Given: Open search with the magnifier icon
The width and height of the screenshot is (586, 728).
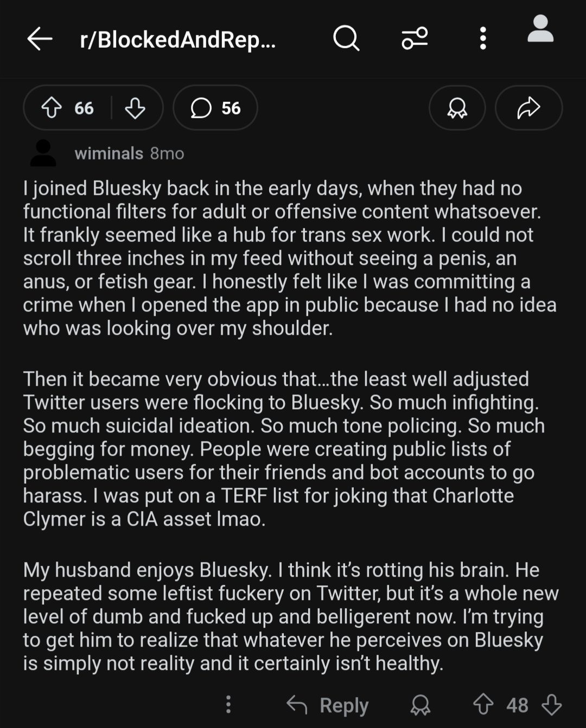Looking at the screenshot, I should 346,39.
